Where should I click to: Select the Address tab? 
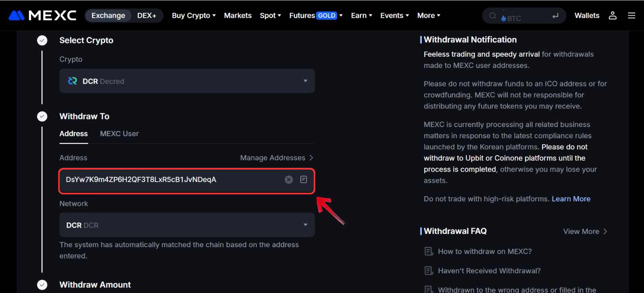point(74,133)
